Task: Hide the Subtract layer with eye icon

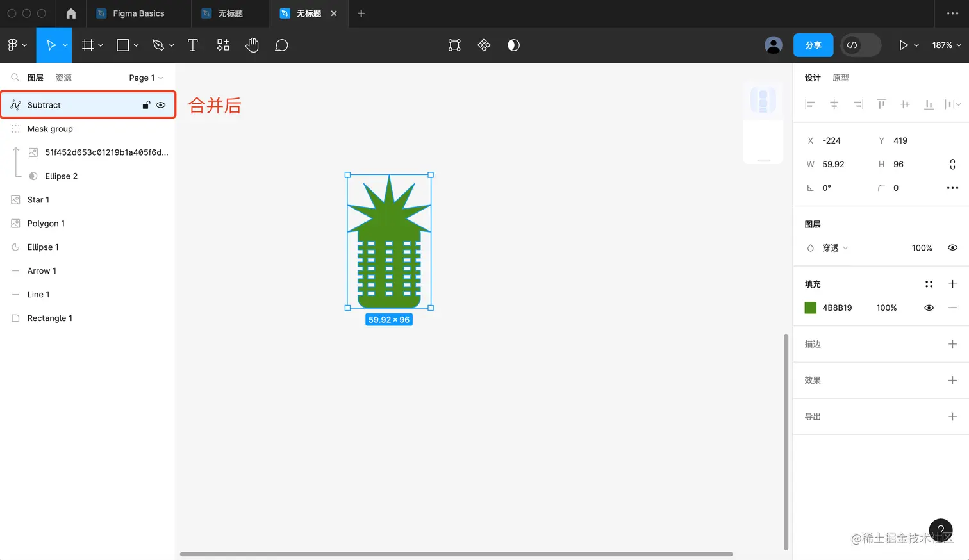Action: [161, 105]
